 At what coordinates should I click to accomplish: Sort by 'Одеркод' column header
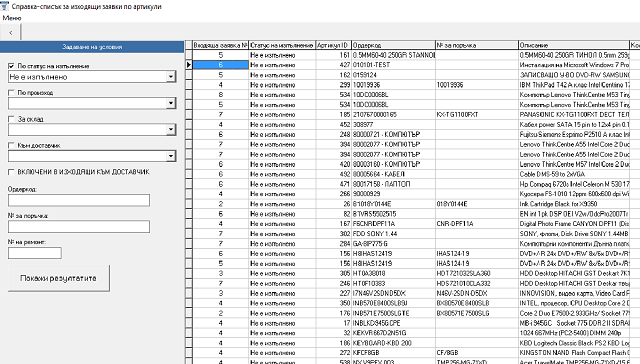click(393, 45)
